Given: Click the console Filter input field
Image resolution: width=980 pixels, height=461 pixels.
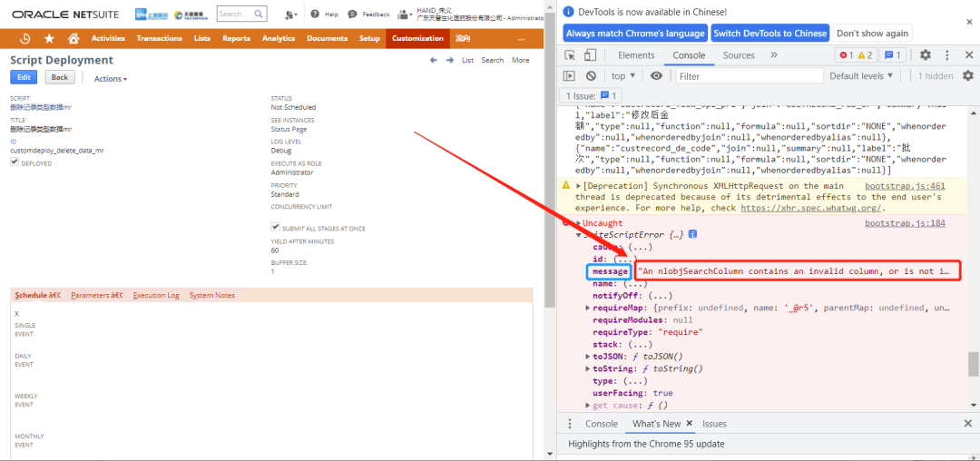Looking at the screenshot, I should 750,76.
